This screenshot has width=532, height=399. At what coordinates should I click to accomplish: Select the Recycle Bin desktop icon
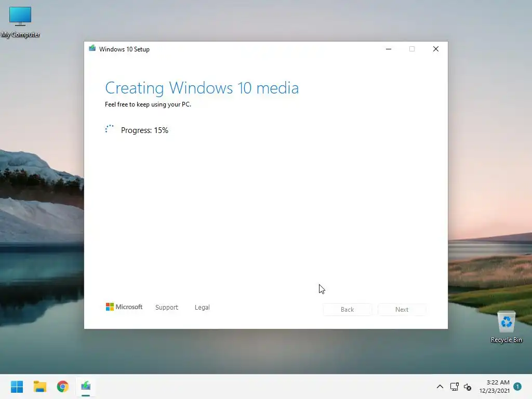[x=506, y=327]
